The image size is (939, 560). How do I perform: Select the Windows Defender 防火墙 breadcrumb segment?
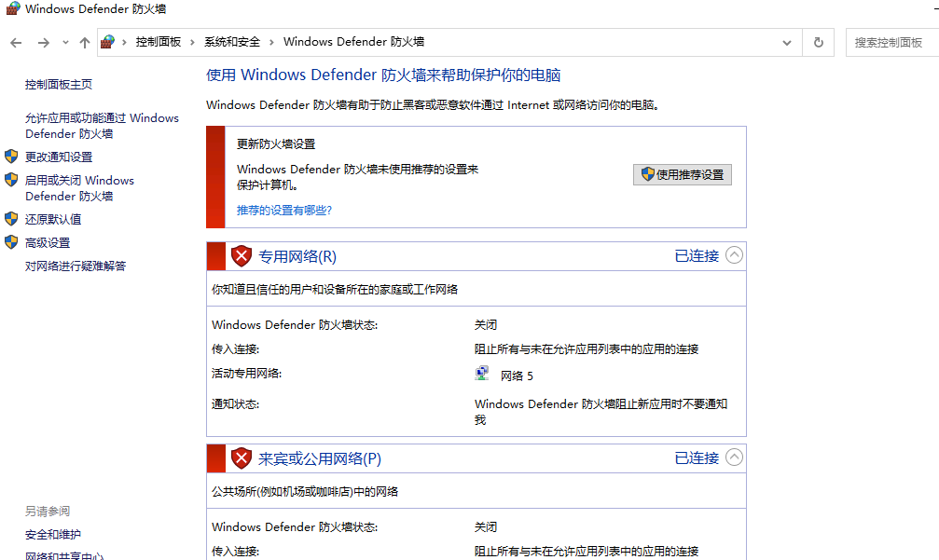[x=354, y=42]
